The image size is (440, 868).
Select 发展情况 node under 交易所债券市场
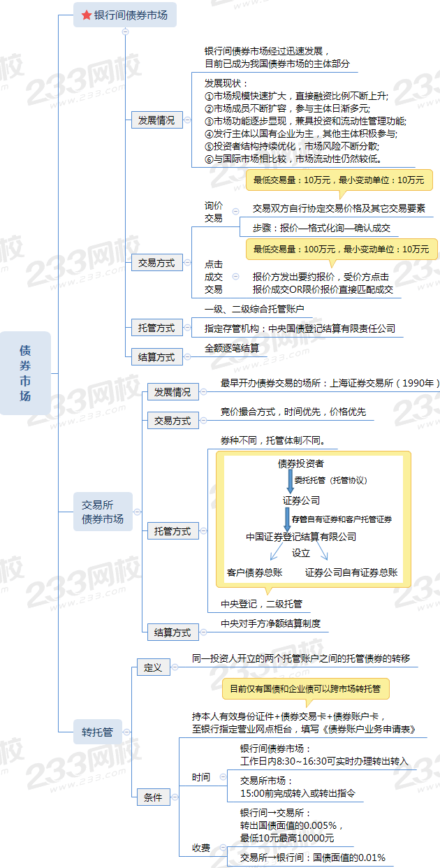click(x=173, y=392)
